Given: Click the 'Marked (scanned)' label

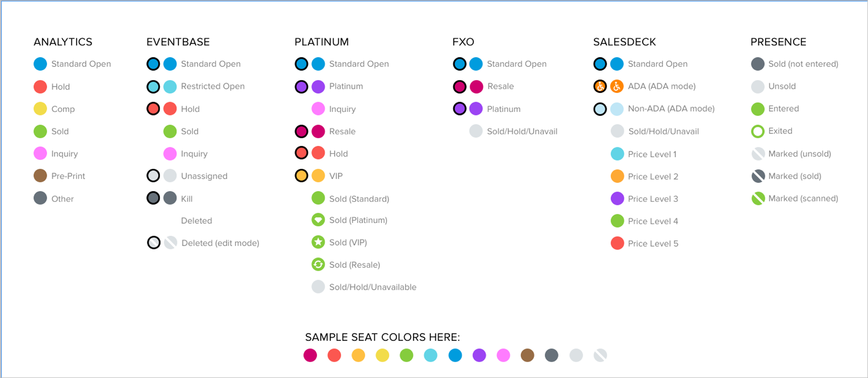Looking at the screenshot, I should tap(803, 198).
